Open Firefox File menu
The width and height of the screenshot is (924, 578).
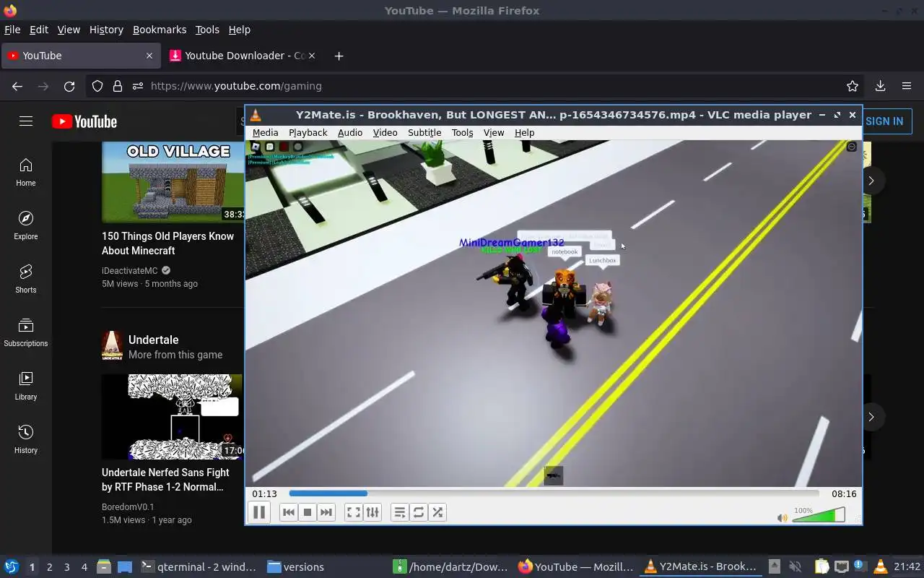click(12, 30)
